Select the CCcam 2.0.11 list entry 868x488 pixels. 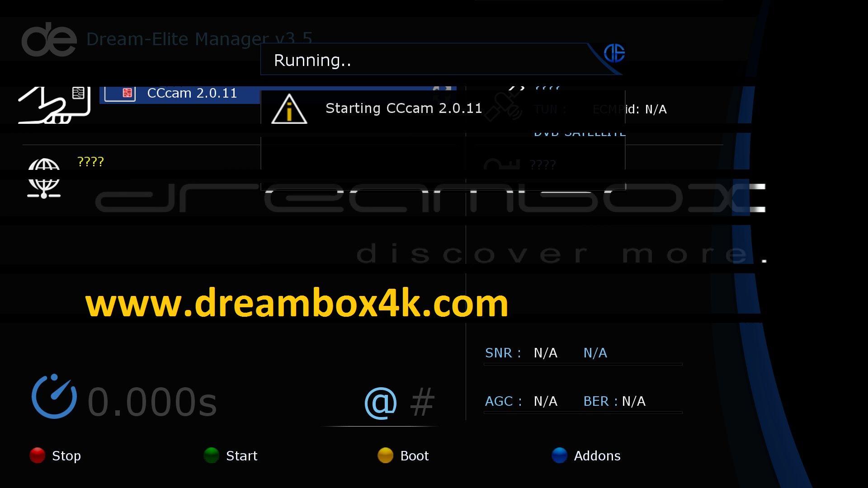click(192, 94)
